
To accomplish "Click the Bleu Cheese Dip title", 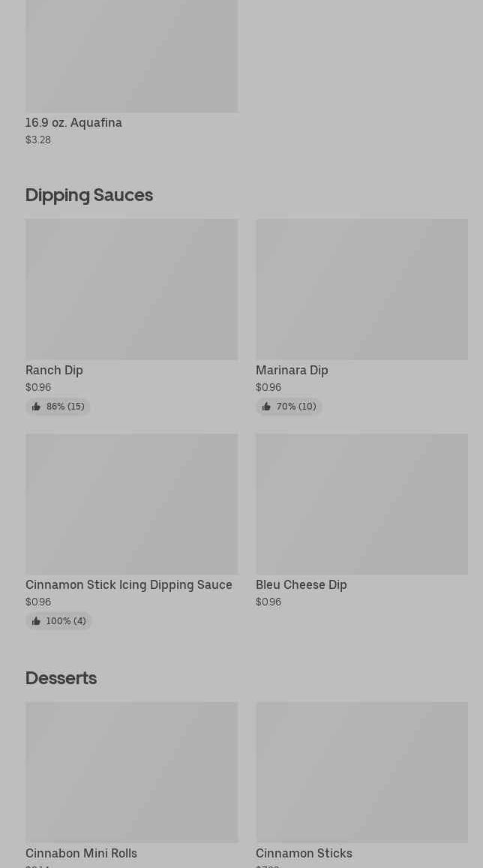I will (x=301, y=584).
